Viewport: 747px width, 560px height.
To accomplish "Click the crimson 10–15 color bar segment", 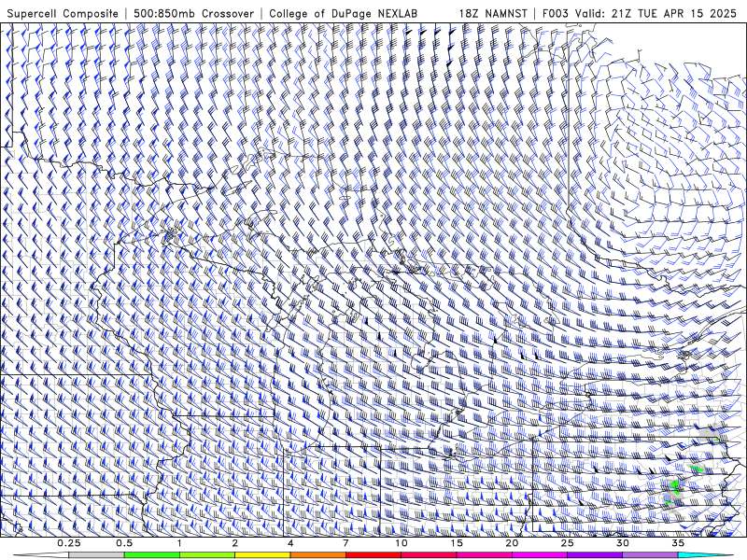I will tap(429, 555).
